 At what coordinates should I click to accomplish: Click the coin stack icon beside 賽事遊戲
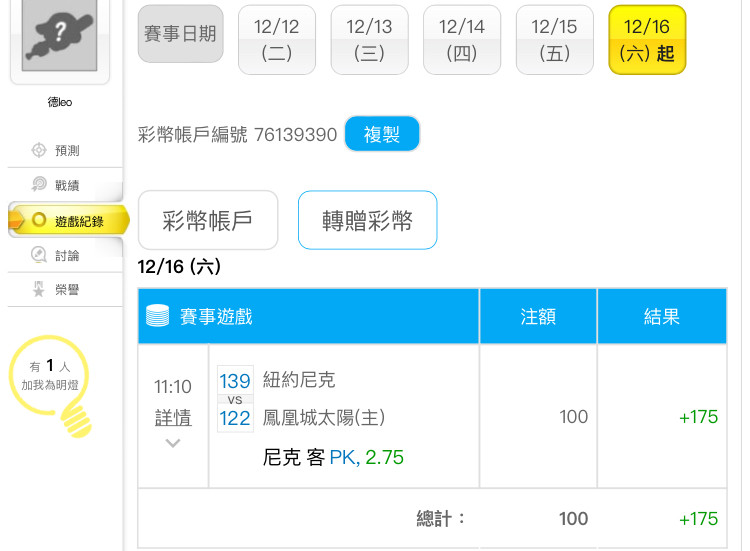coord(158,316)
